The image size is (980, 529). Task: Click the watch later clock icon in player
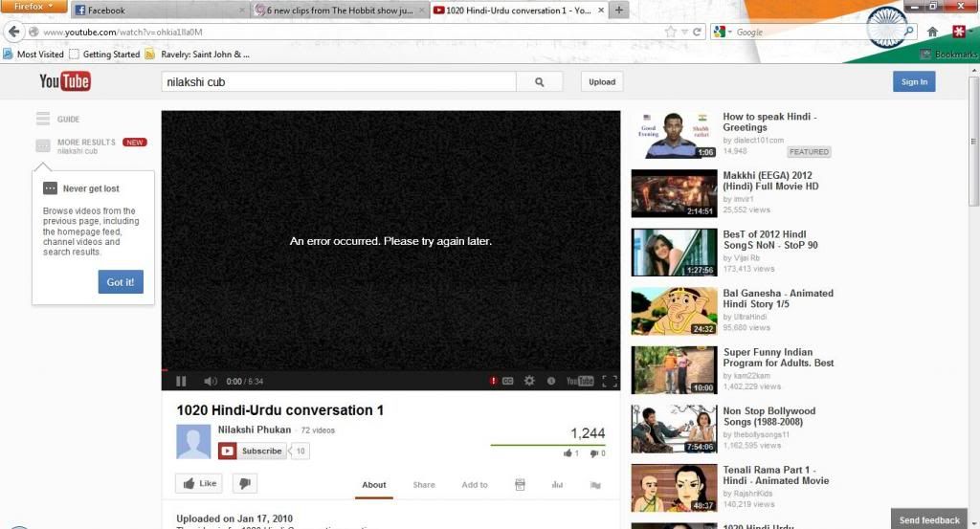pyautogui.click(x=550, y=381)
